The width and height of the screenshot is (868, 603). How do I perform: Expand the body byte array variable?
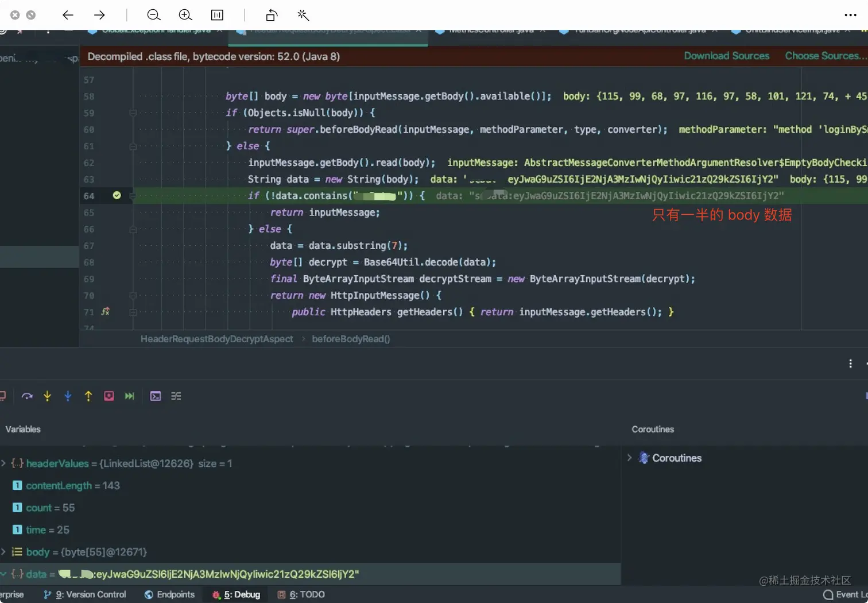pos(3,552)
